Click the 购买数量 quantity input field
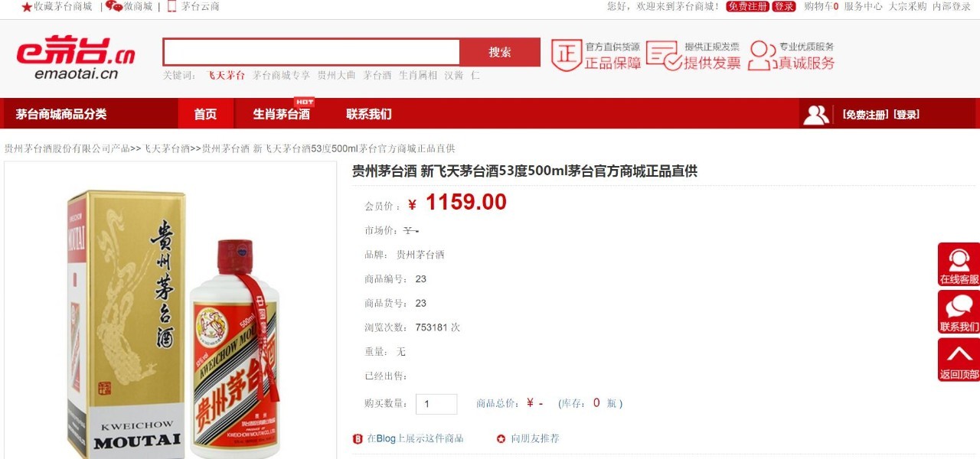980x459 pixels. click(x=436, y=404)
